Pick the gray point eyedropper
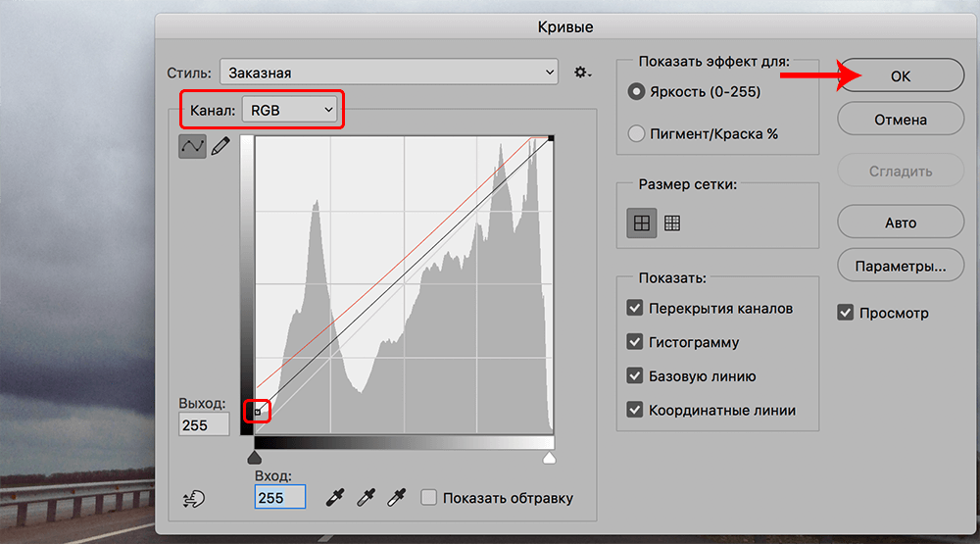The width and height of the screenshot is (980, 544). click(x=367, y=498)
